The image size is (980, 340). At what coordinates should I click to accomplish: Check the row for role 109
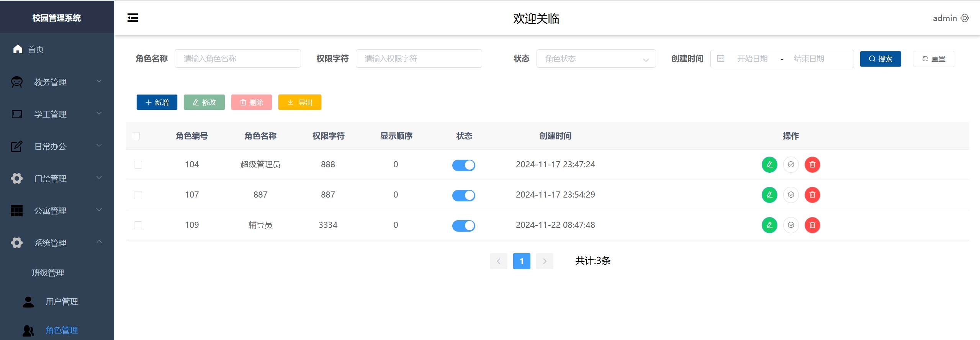tap(138, 225)
